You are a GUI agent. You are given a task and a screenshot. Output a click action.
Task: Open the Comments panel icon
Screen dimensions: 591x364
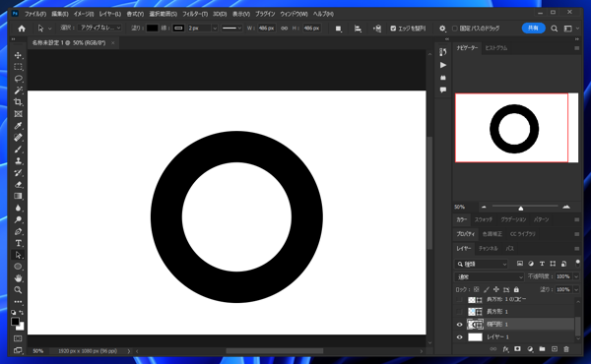pos(443,90)
